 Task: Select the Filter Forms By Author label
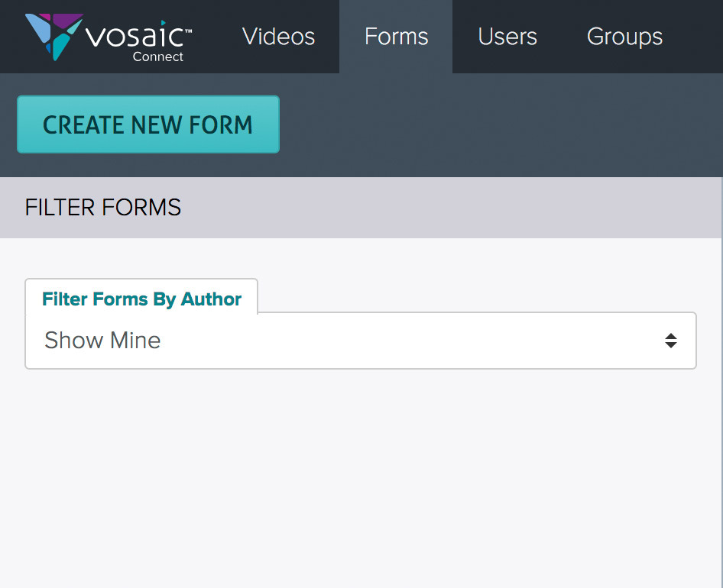pos(141,299)
